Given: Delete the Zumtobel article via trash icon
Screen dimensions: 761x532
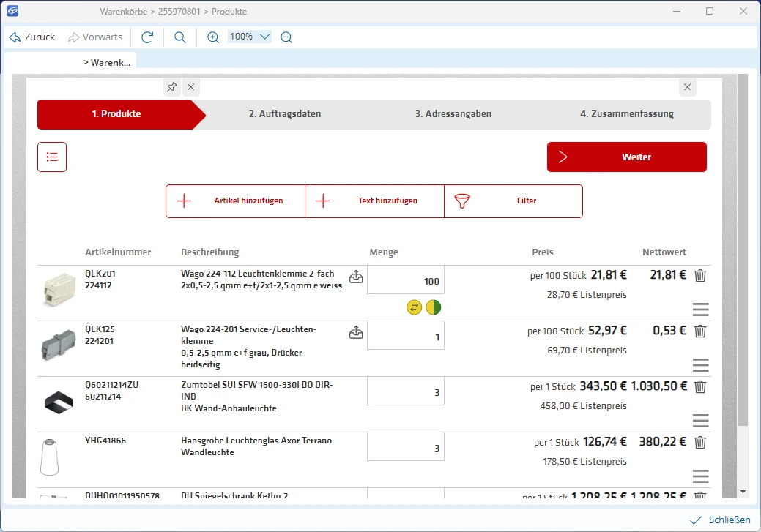Looking at the screenshot, I should pos(700,386).
